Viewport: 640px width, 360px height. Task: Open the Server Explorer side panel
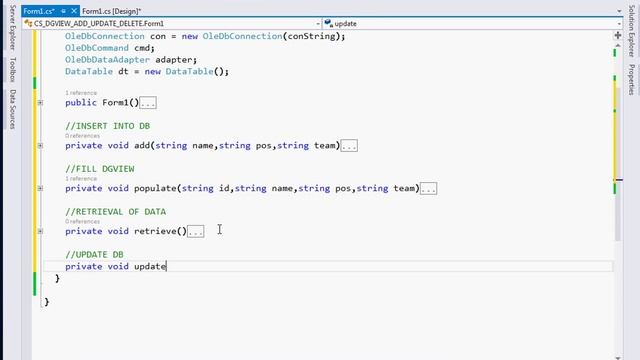click(12, 27)
